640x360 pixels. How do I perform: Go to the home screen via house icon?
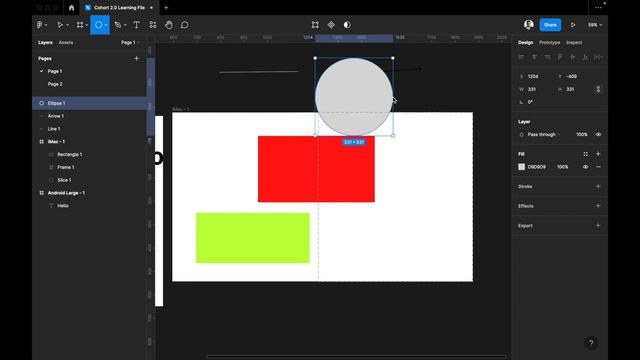[71, 8]
